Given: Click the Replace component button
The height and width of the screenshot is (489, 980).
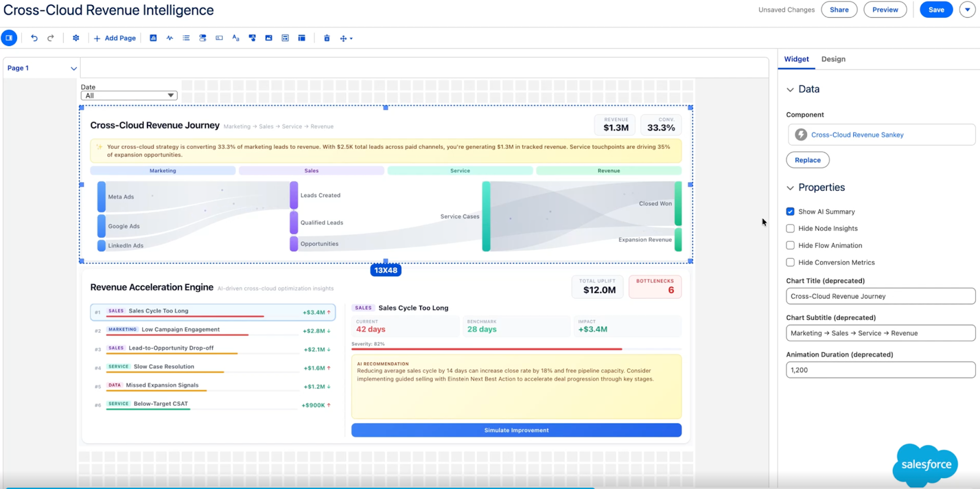Looking at the screenshot, I should (x=807, y=160).
